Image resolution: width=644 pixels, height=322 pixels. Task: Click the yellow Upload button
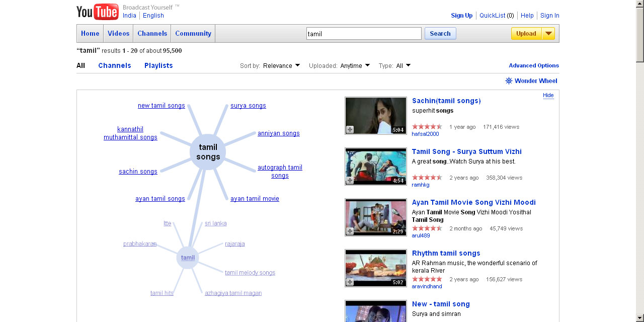(x=526, y=34)
